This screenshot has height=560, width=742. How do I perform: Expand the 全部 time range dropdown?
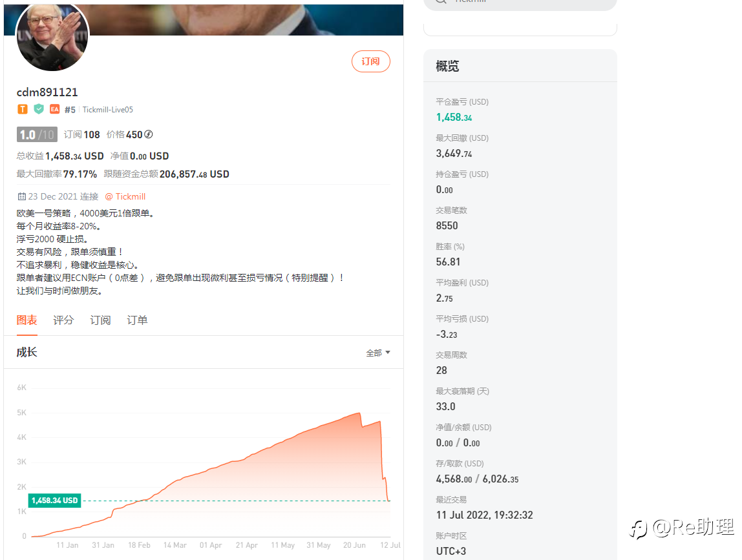(x=378, y=353)
